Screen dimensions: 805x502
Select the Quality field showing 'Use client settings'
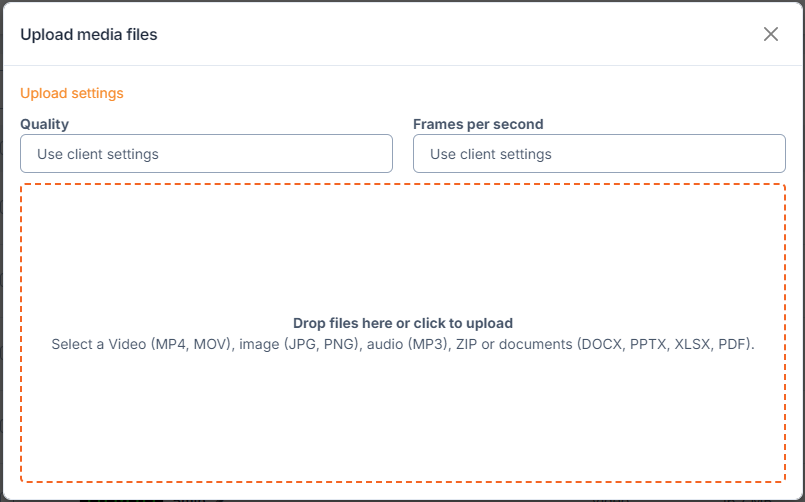point(206,153)
